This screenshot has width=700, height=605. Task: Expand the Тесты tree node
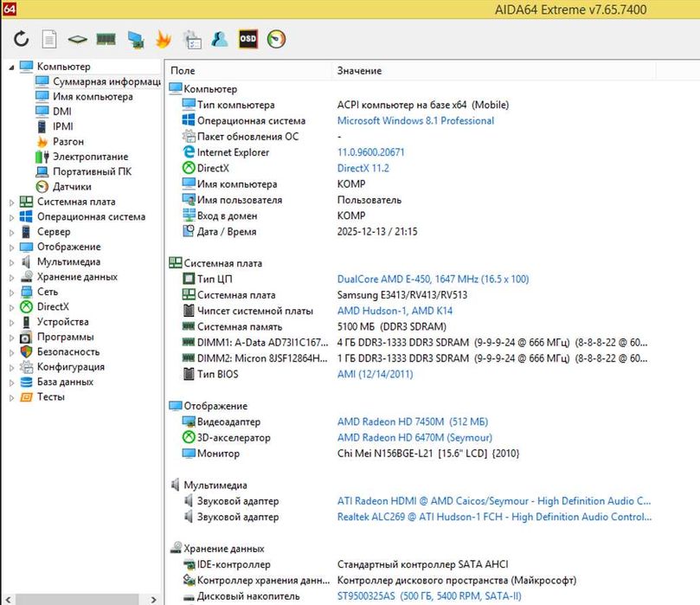click(11, 397)
